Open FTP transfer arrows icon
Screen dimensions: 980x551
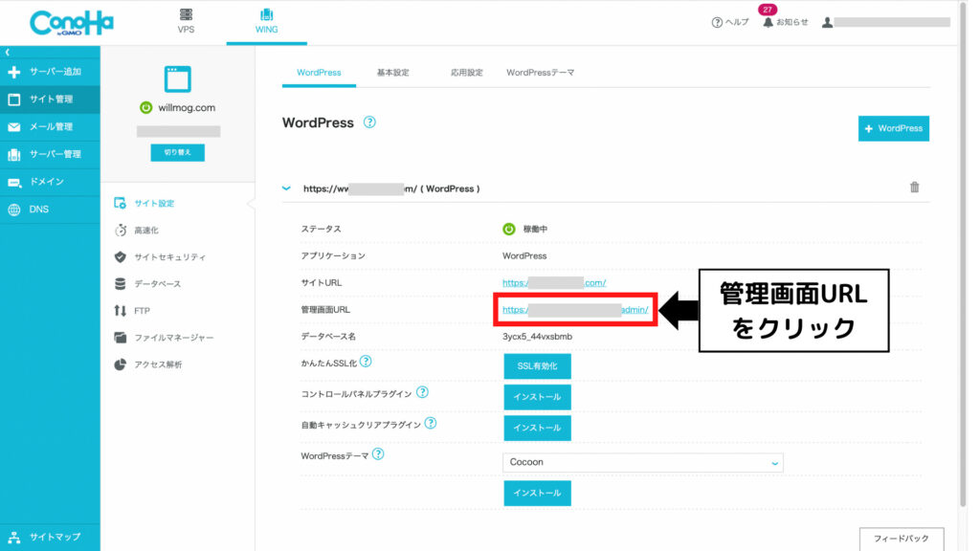pos(120,311)
